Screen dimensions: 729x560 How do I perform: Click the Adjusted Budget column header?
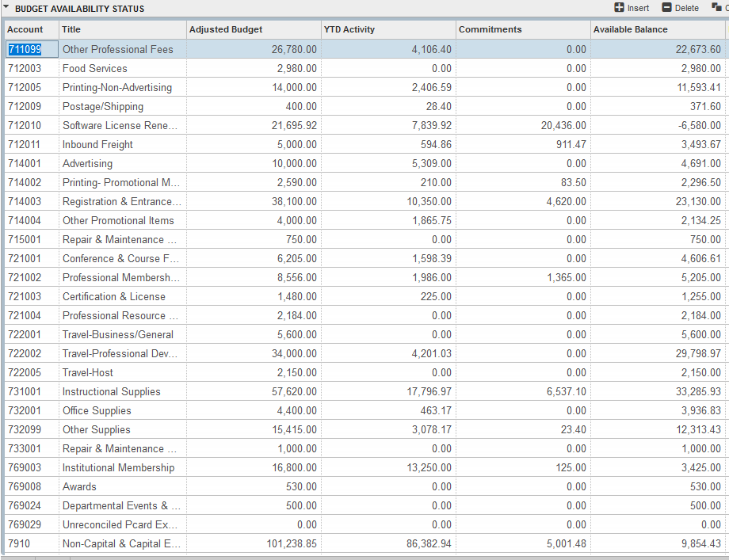pos(254,29)
